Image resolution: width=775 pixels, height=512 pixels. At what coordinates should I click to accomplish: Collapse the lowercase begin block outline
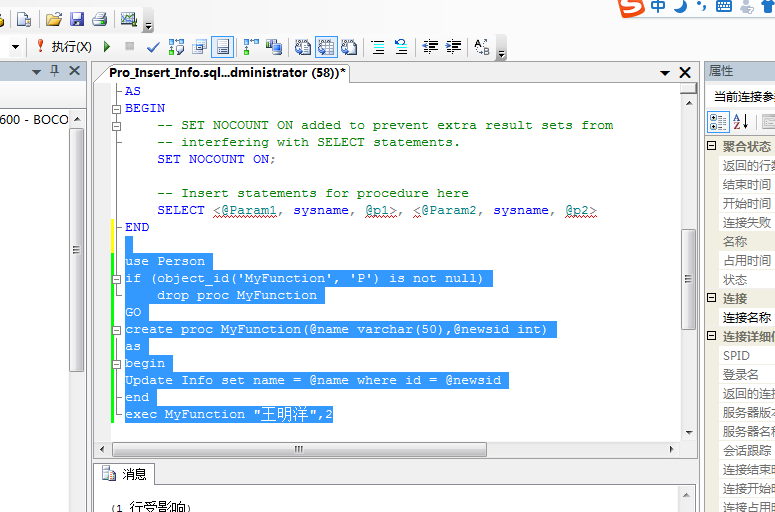click(117, 364)
